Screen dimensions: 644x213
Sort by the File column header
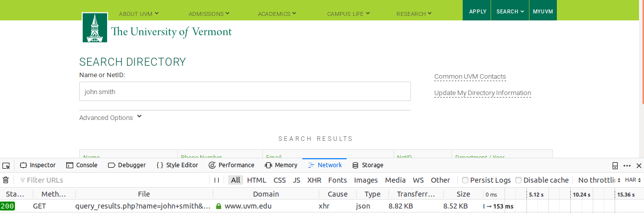coord(144,194)
